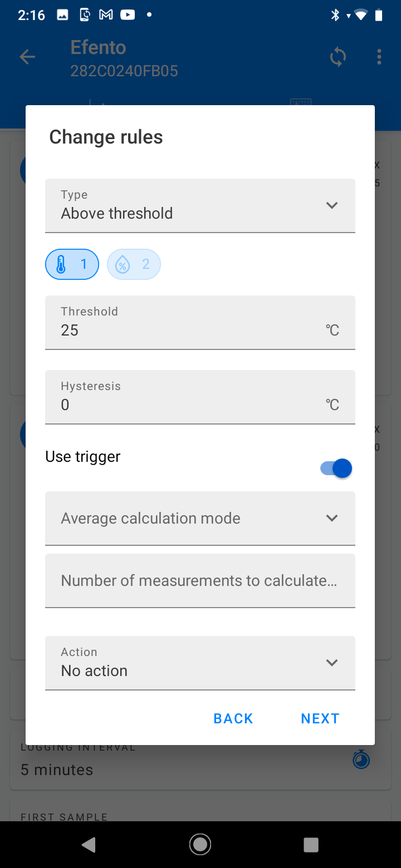
Task: Open the three-dot overflow menu
Action: pyautogui.click(x=379, y=57)
